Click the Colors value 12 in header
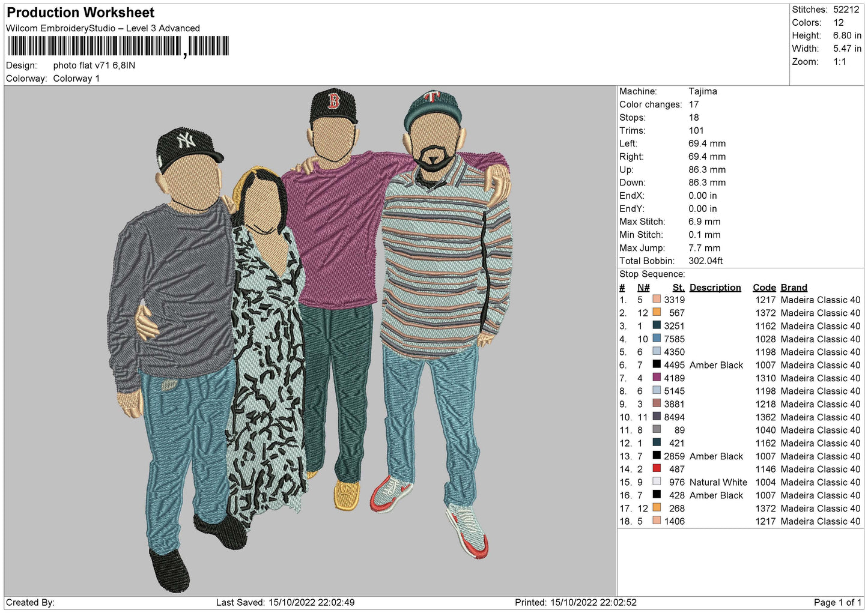Screen dimensions: 868x613 click(839, 23)
